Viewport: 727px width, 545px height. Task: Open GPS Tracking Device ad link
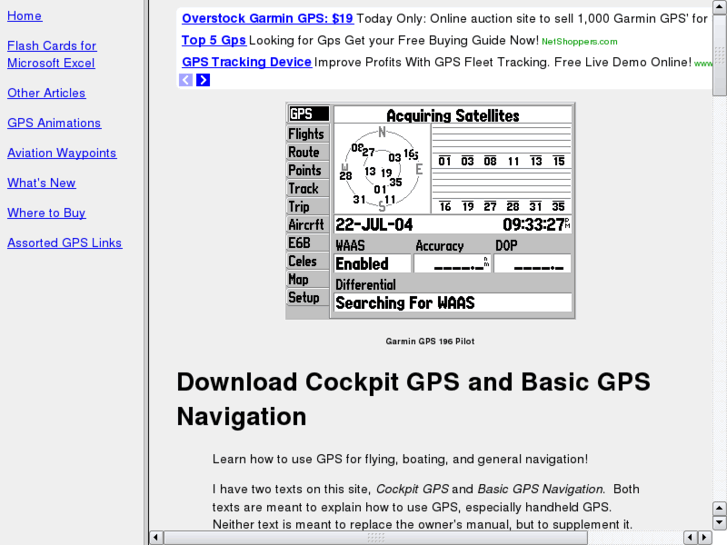pyautogui.click(x=247, y=62)
